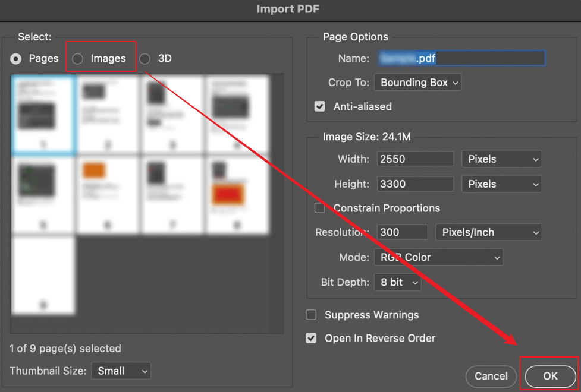Cancel the PDF import
581x392 pixels.
491,375
